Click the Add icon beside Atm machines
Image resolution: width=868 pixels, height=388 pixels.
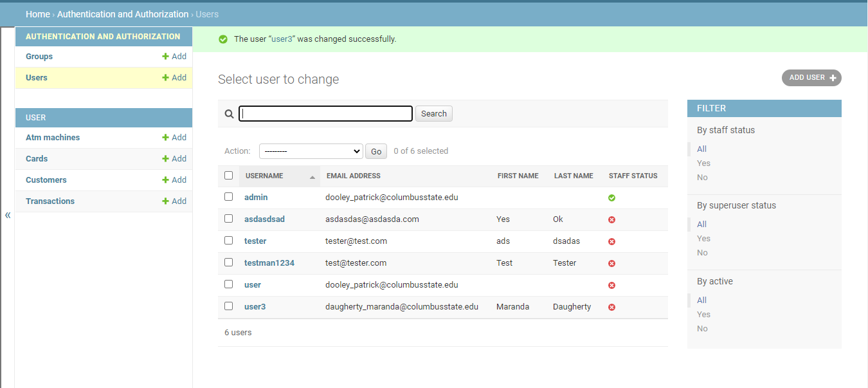tap(165, 138)
